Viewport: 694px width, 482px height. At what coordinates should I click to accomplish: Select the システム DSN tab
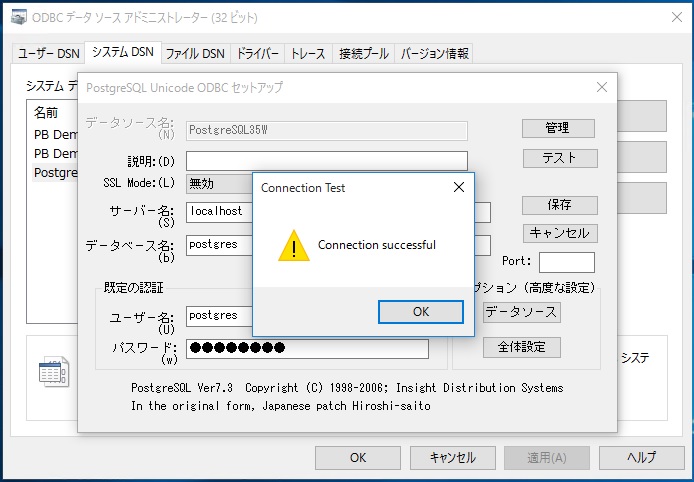pyautogui.click(x=123, y=52)
